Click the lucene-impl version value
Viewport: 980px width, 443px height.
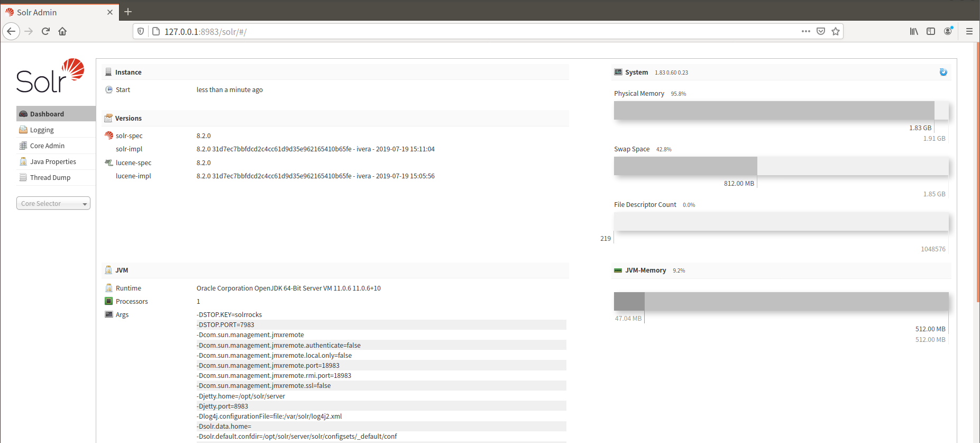[x=315, y=176]
